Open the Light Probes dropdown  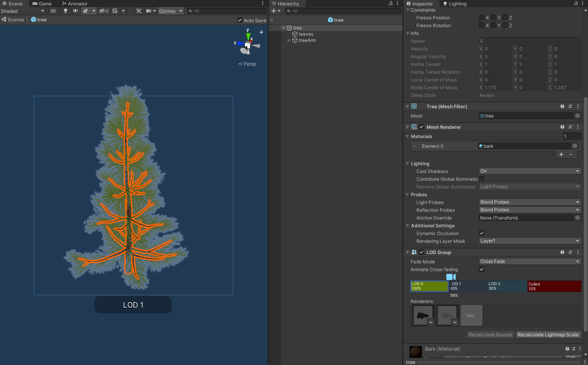(x=529, y=202)
